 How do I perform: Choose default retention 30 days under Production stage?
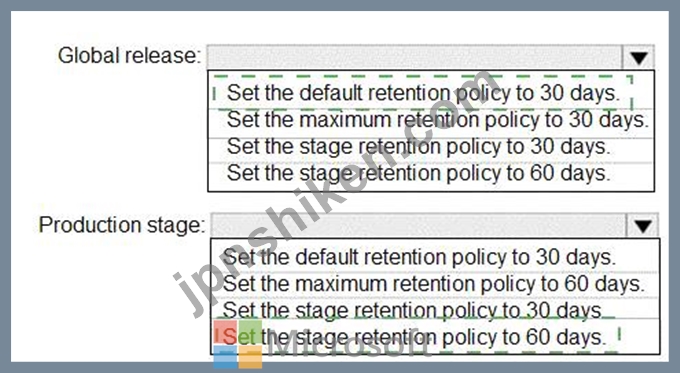[x=419, y=257]
